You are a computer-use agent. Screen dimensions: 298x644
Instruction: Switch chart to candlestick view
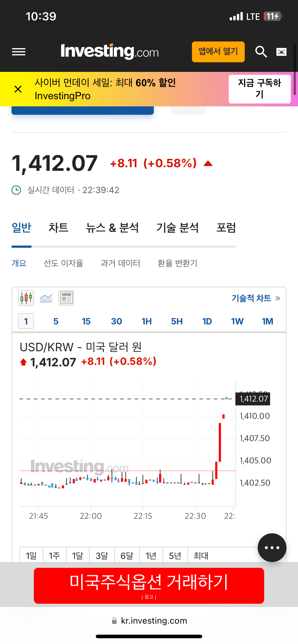[26, 298]
